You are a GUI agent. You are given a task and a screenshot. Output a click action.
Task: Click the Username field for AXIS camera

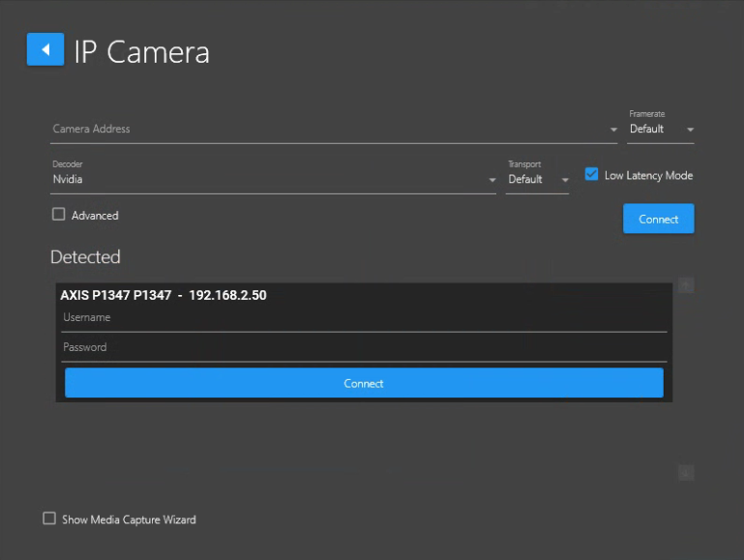[x=364, y=318]
